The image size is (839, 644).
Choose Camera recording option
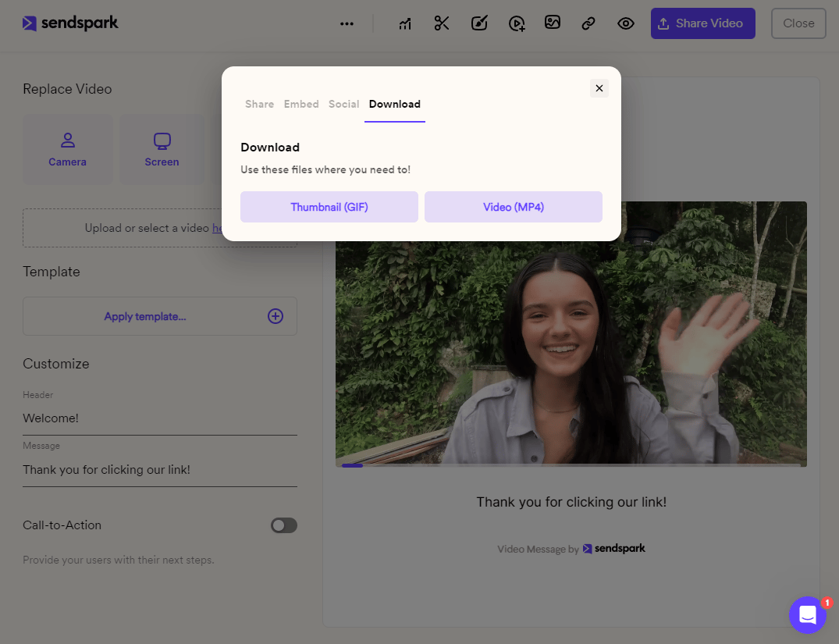[x=67, y=149]
